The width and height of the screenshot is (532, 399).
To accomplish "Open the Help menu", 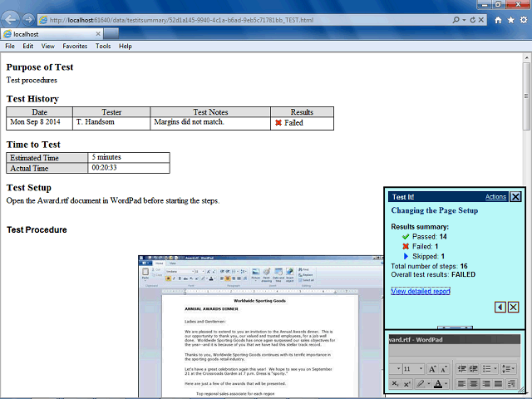I will tap(126, 47).
